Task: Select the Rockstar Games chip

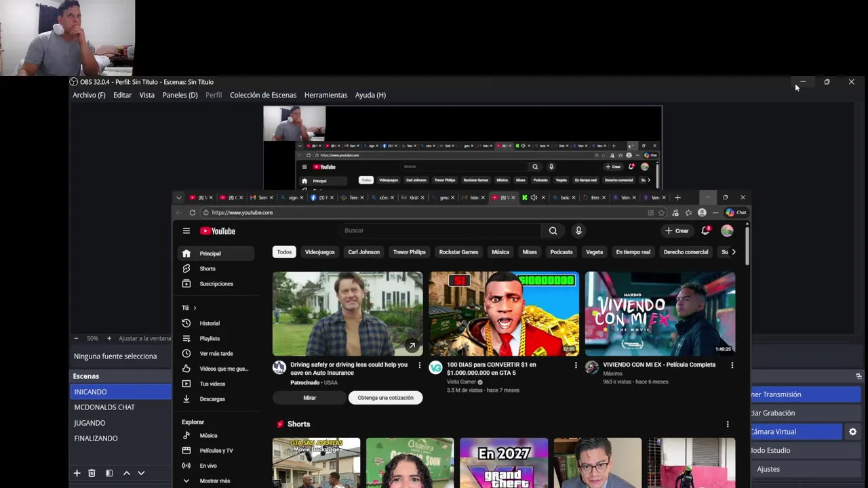Action: coord(458,252)
